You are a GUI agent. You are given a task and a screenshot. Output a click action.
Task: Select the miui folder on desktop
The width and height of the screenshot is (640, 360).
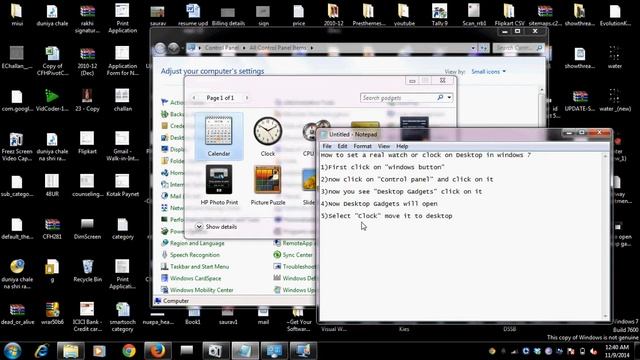click(x=17, y=15)
